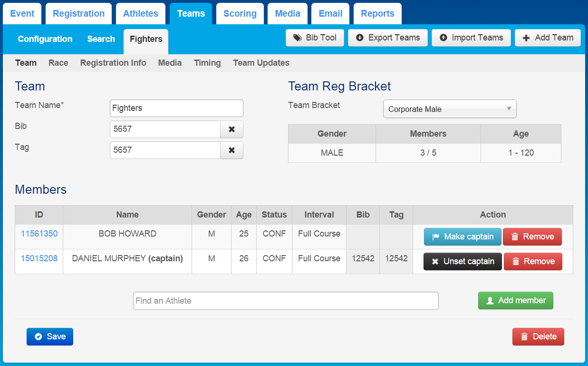Click the ID column header
This screenshot has height=366, width=588.
click(x=39, y=215)
